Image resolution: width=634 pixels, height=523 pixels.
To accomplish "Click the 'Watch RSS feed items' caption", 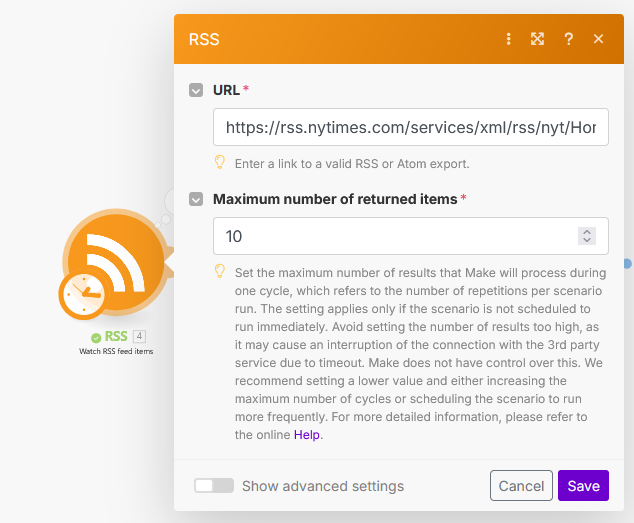I will click(116, 351).
